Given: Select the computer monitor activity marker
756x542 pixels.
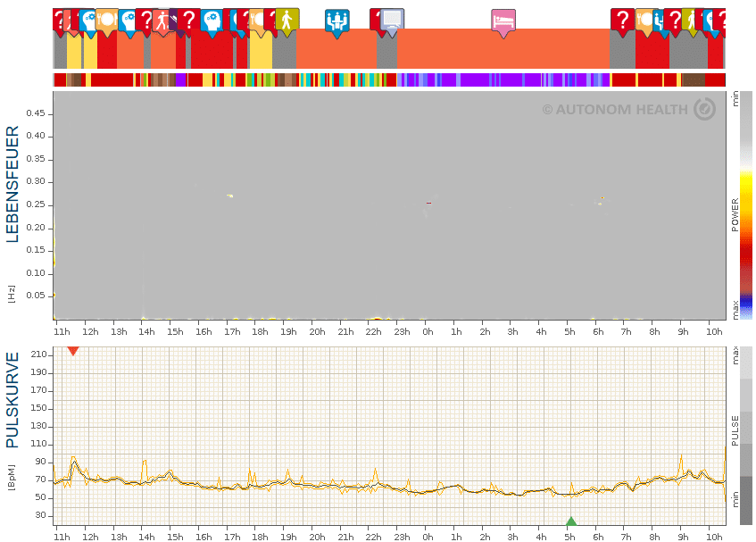Looking at the screenshot, I should tap(392, 21).
